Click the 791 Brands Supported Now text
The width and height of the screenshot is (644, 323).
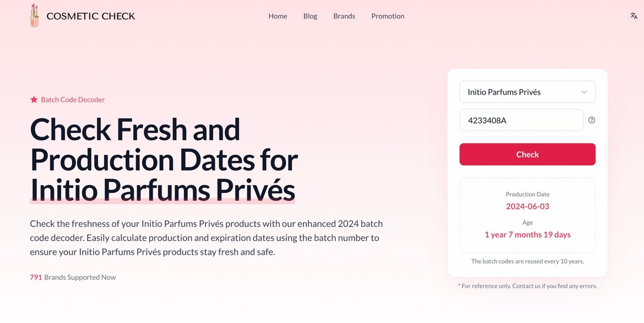coord(73,277)
